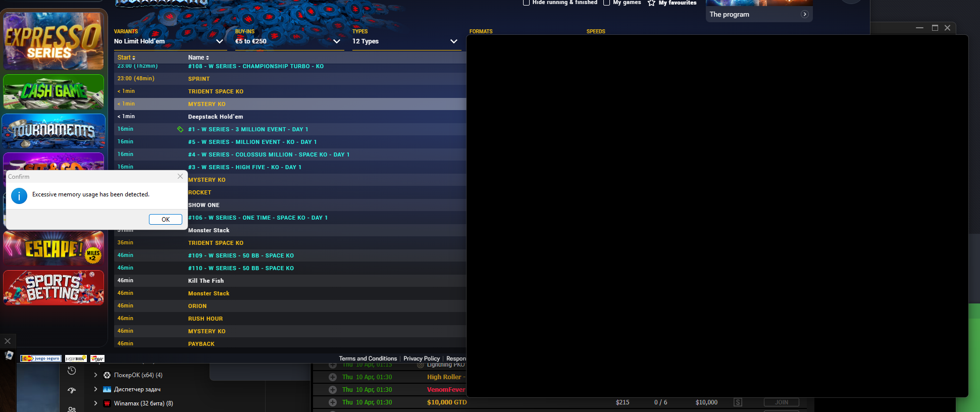Close the side panel with the X icon
Viewport: 980px width, 412px height.
pyautogui.click(x=8, y=341)
